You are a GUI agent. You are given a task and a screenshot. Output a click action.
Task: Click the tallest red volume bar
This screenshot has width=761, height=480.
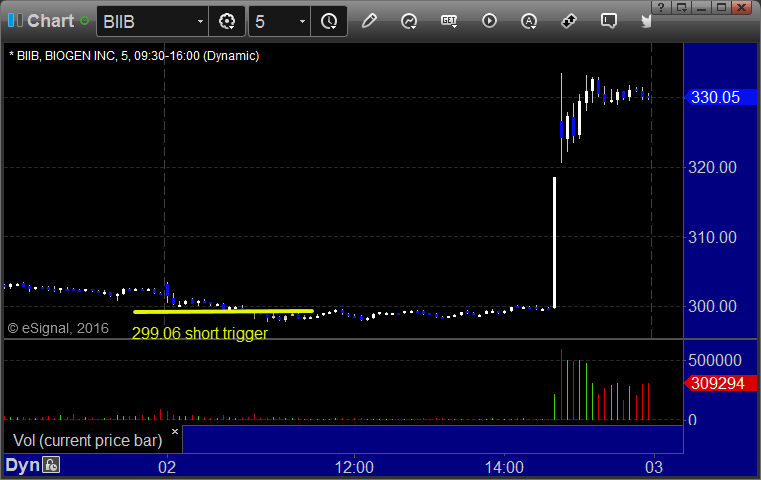[562, 384]
